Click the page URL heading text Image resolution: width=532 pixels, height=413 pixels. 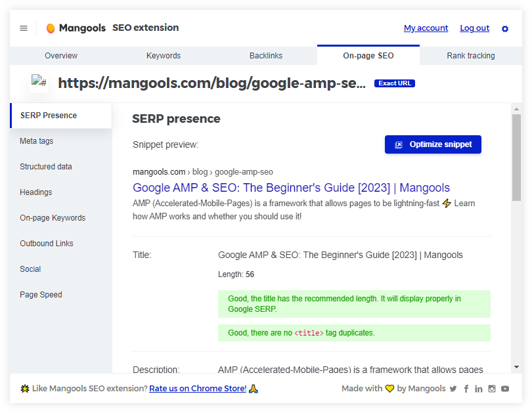click(x=212, y=83)
